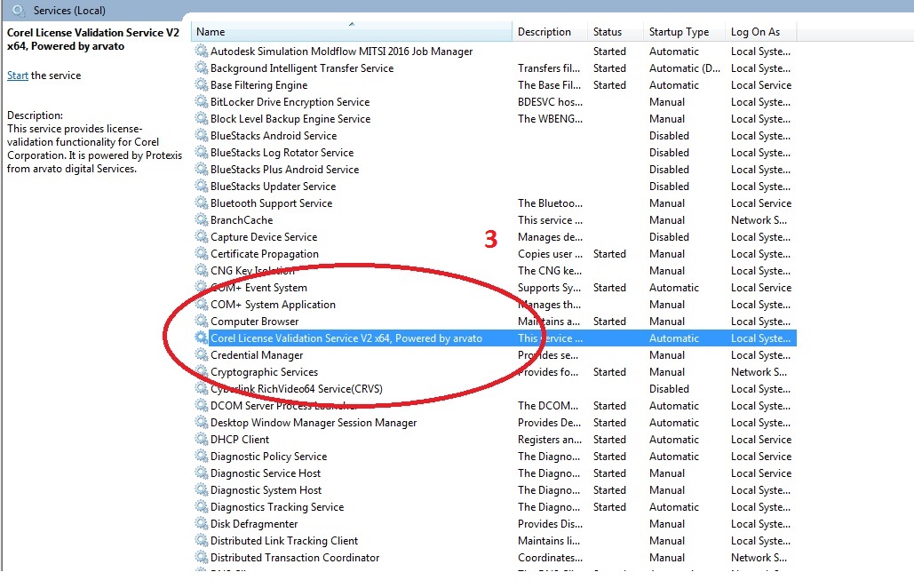Screen dimensions: 914x588
Task: Click the gear icon beside Disk Defragmenter
Action: (201, 524)
